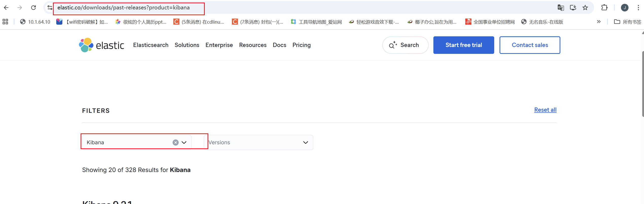This screenshot has height=204, width=644.
Task: Open the 10.1.64.10 bookmark
Action: click(35, 22)
